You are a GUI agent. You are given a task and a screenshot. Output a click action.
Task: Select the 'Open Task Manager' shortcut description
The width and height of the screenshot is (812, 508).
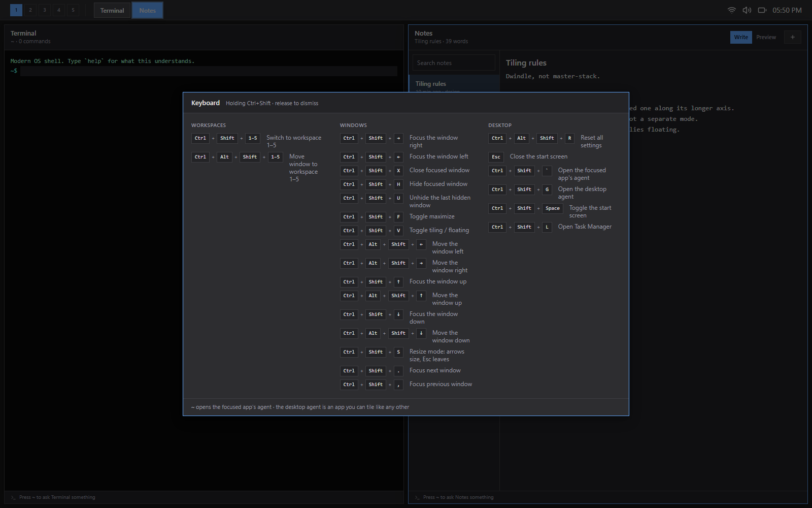(x=585, y=227)
